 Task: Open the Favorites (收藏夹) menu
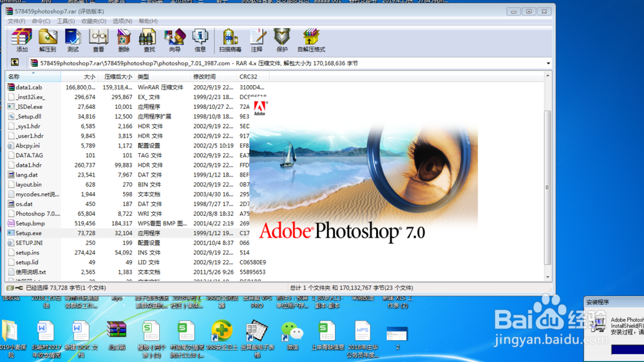click(93, 21)
